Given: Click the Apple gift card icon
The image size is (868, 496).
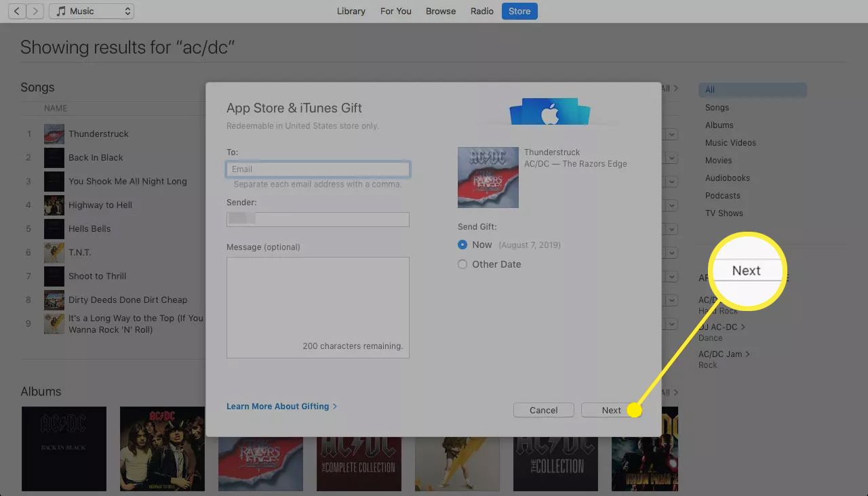Looking at the screenshot, I should coord(550,112).
